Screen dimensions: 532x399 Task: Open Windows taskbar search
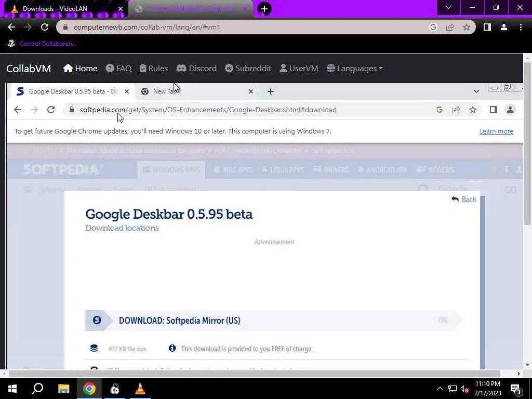coord(37,389)
